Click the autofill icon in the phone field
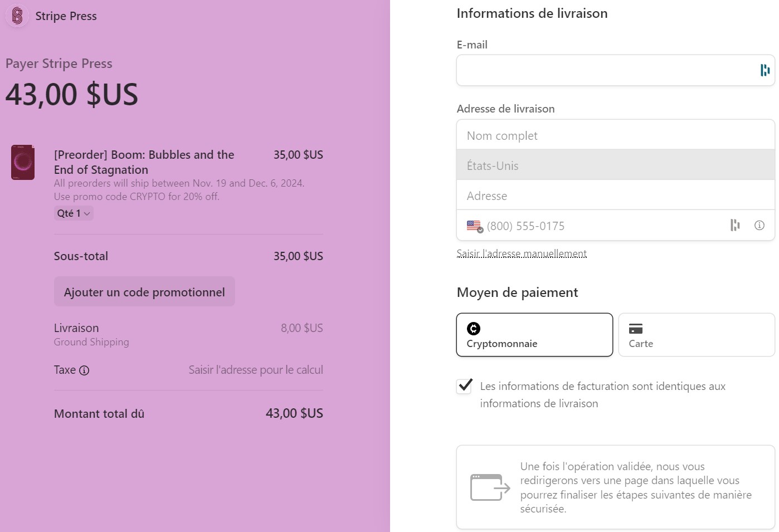The image size is (779, 532). pyautogui.click(x=734, y=225)
